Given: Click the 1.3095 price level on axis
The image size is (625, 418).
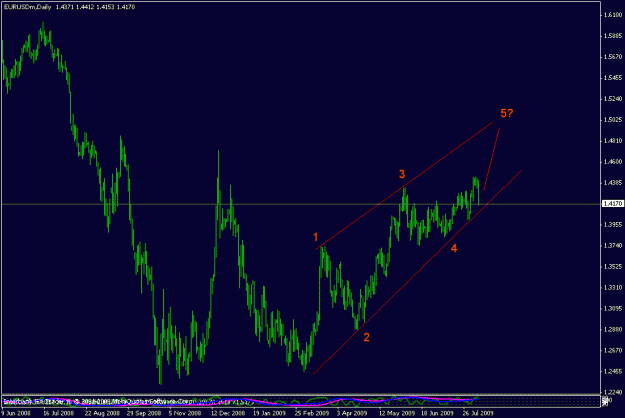Looking at the screenshot, I should [x=613, y=308].
